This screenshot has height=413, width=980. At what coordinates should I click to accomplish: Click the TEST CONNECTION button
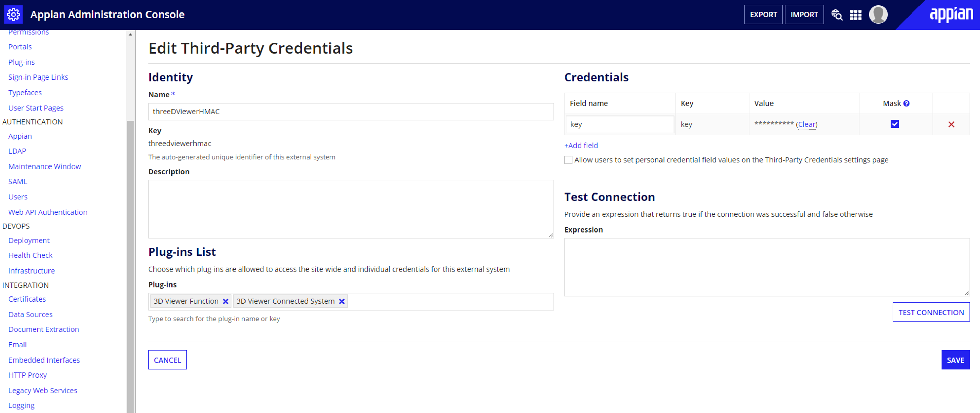click(x=931, y=312)
